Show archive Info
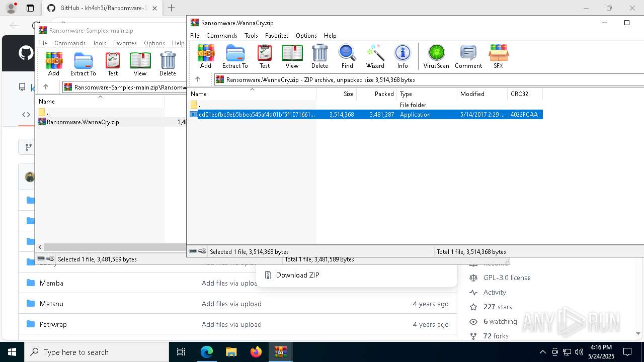Viewport: 644px width, 362px height. [403, 56]
